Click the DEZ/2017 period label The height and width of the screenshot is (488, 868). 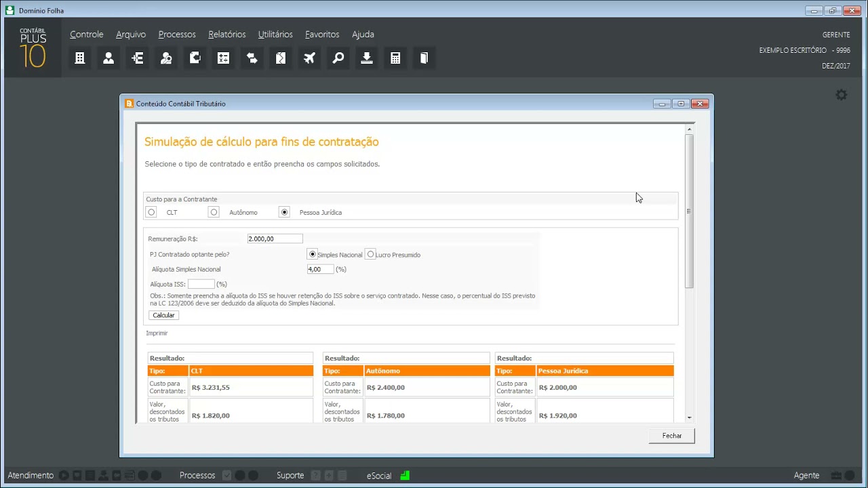(x=836, y=66)
